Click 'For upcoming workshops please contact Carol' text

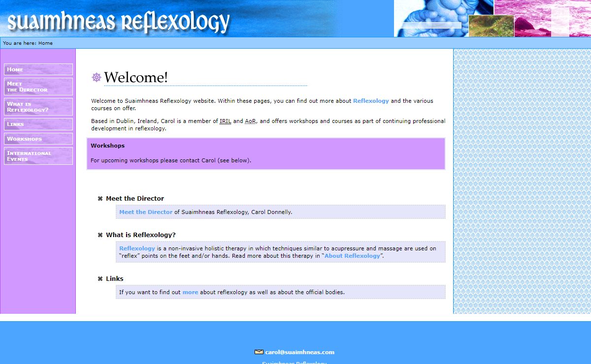coord(171,160)
